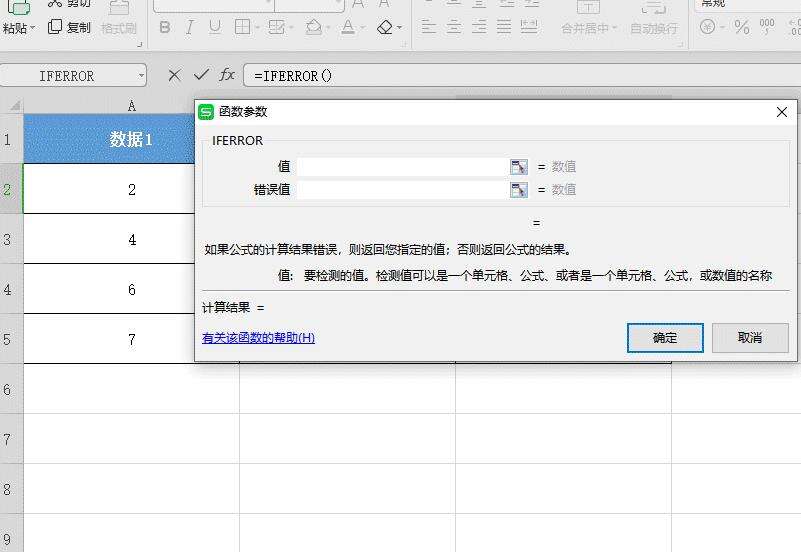Expand the borders dropdown arrow
This screenshot has height=552, width=801.
tap(257, 28)
